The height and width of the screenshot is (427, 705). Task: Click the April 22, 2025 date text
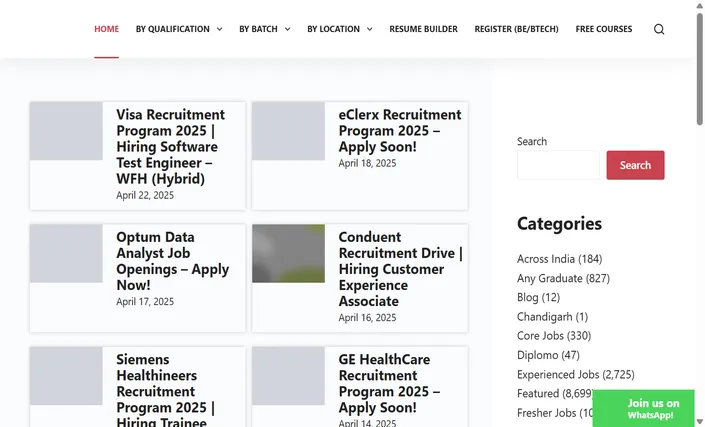pyautogui.click(x=145, y=195)
